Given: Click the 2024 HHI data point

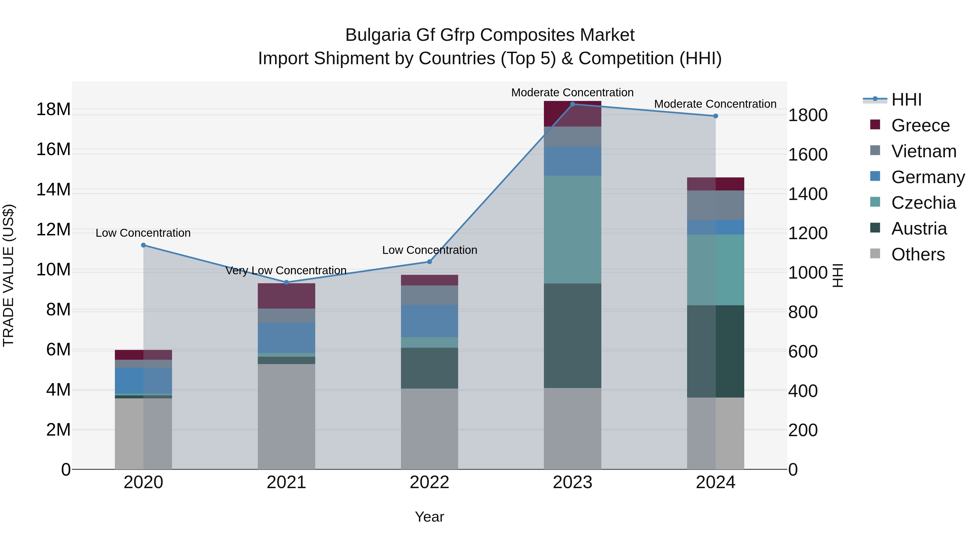Looking at the screenshot, I should 716,116.
